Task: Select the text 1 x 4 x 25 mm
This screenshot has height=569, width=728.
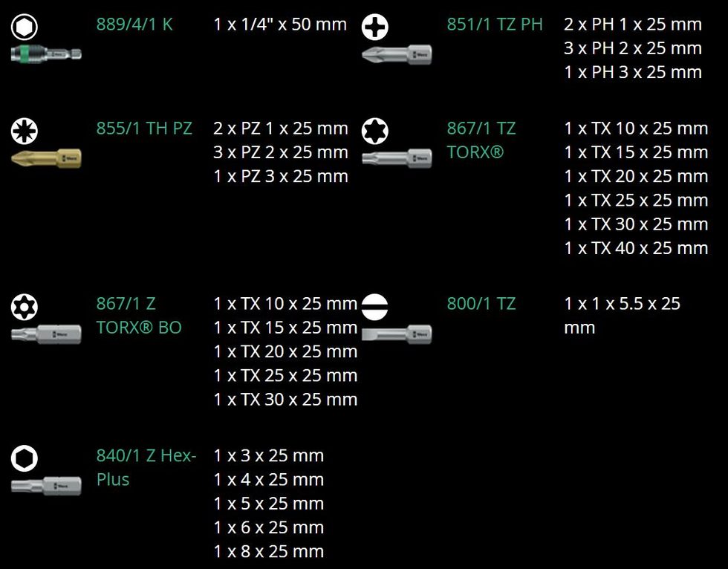Action: [268, 480]
